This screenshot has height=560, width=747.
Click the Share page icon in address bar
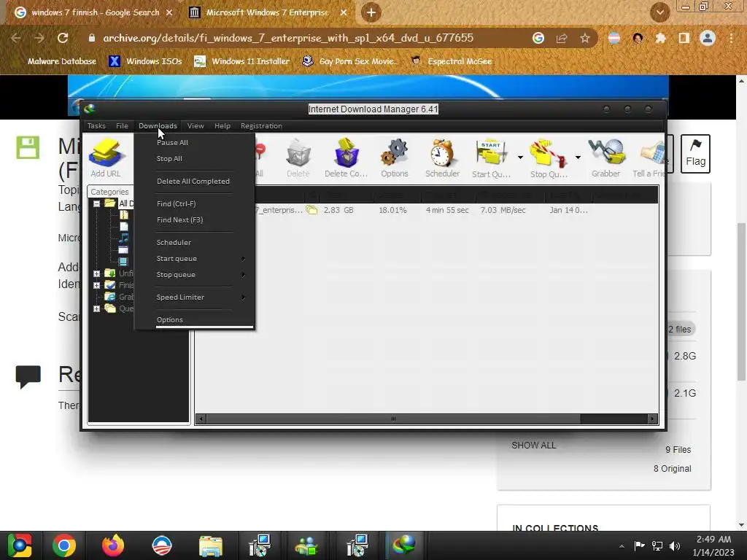pos(562,38)
